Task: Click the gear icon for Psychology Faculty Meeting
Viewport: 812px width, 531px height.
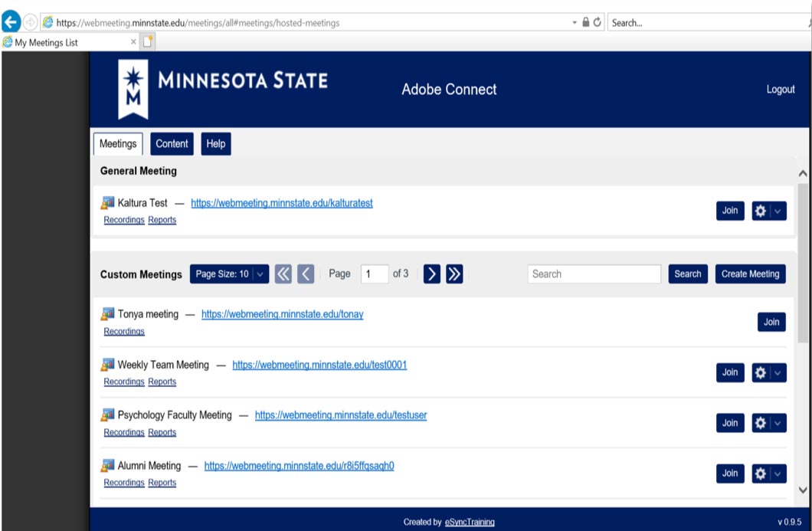Action: coord(760,423)
